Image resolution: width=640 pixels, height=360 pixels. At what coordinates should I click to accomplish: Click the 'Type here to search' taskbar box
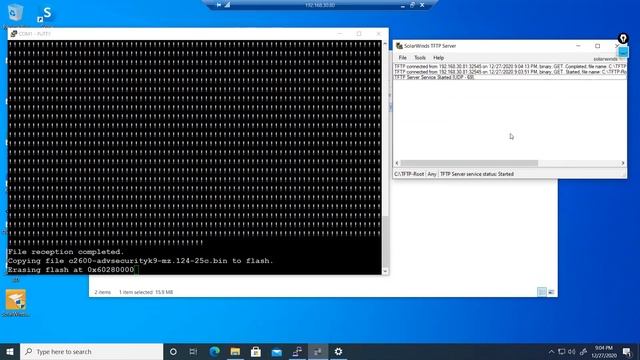[91, 351]
